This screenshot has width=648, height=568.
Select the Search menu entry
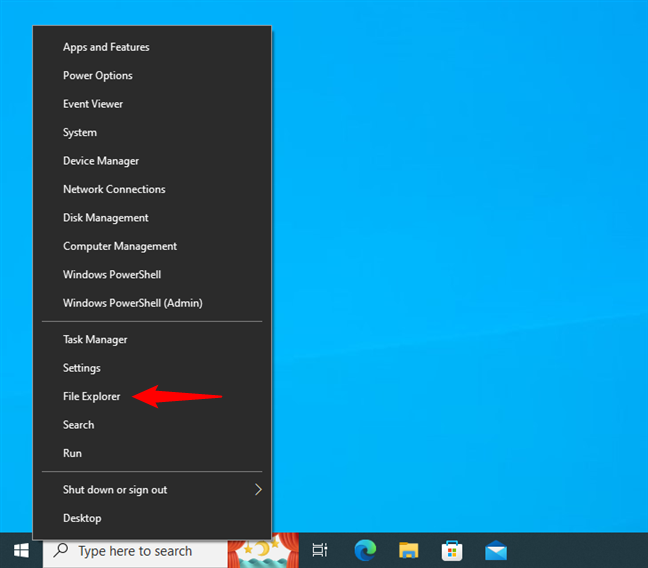pos(152,425)
